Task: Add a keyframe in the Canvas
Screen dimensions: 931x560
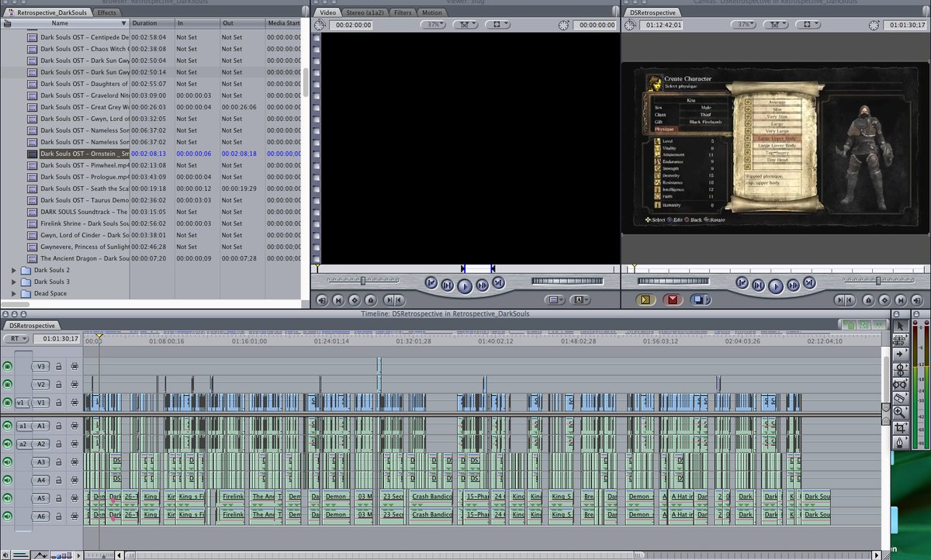Action: click(x=884, y=299)
